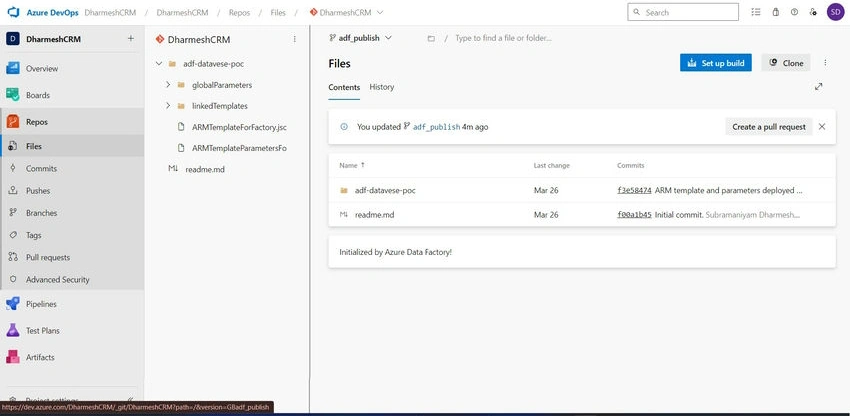The image size is (850, 416).
Task: Open adf-datavese-poc folder in Files table
Action: click(385, 190)
